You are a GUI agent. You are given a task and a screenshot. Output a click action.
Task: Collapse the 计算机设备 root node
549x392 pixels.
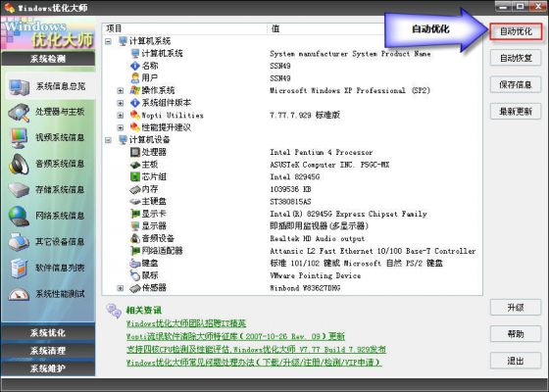pyautogui.click(x=108, y=140)
